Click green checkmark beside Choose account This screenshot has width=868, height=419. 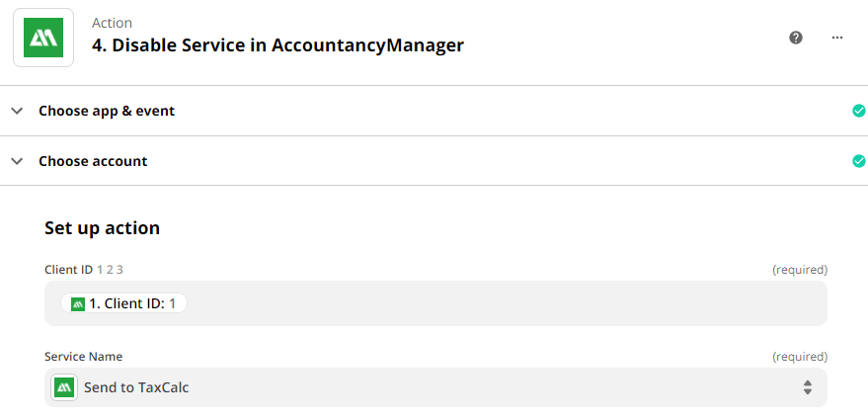tap(858, 161)
